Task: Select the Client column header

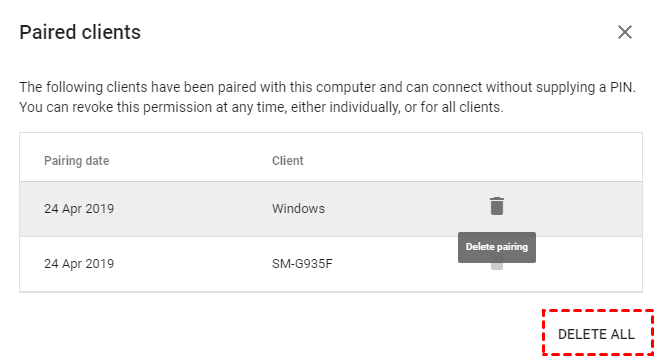Action: 288,161
